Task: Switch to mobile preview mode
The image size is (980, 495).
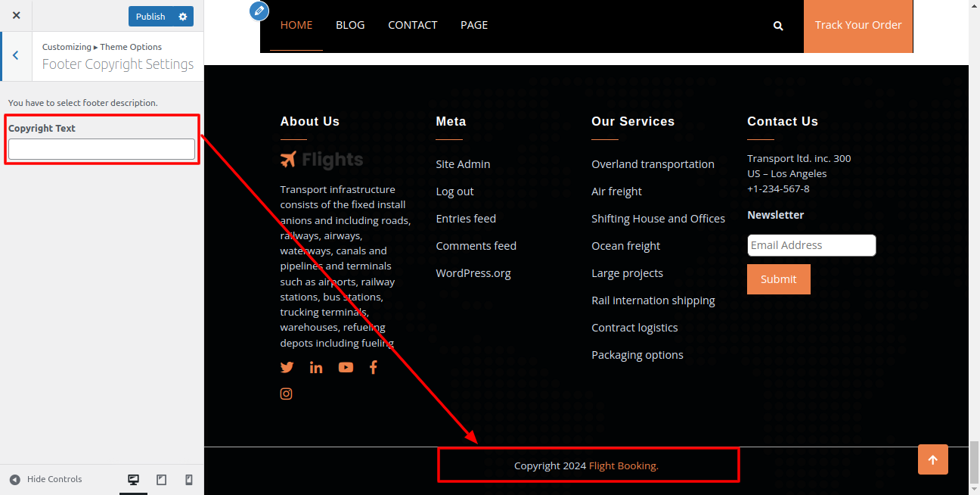Action: 189,480
